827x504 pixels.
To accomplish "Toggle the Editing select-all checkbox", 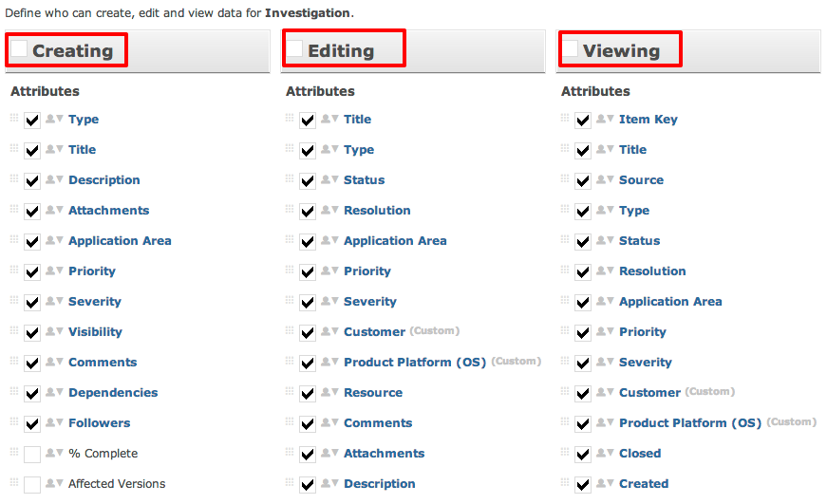I will pyautogui.click(x=294, y=48).
